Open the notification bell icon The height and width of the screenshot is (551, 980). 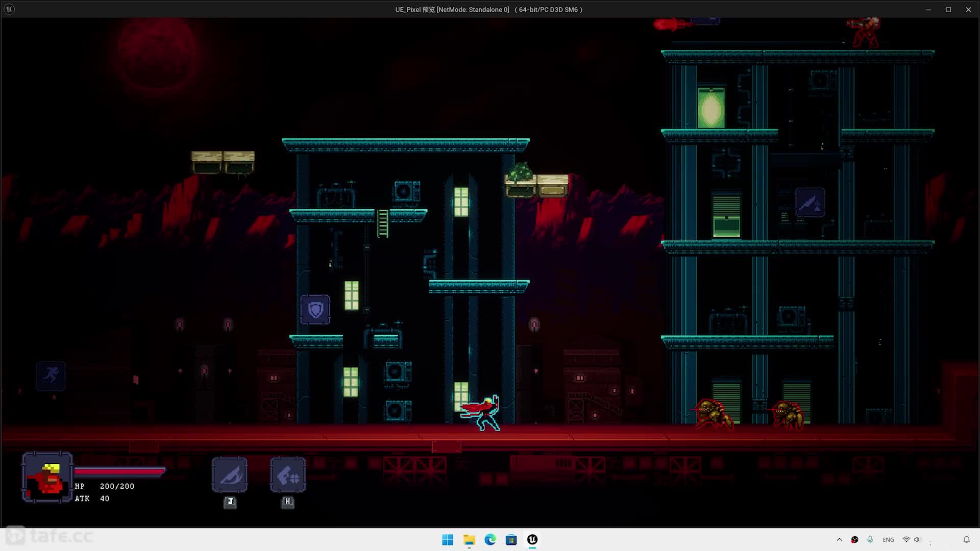pyautogui.click(x=966, y=540)
